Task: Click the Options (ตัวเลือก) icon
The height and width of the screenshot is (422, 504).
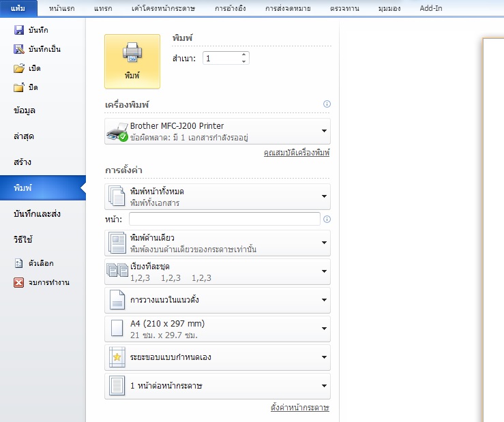Action: click(x=19, y=263)
